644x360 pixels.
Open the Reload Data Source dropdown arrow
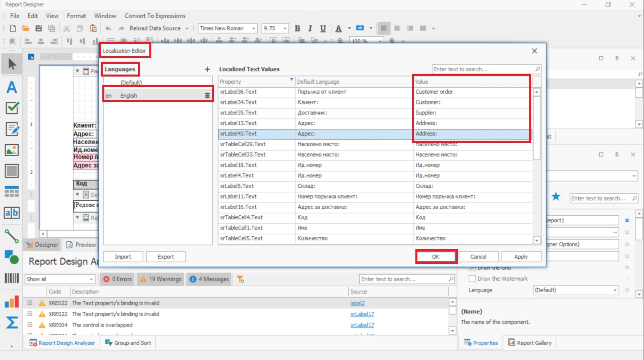[186, 28]
